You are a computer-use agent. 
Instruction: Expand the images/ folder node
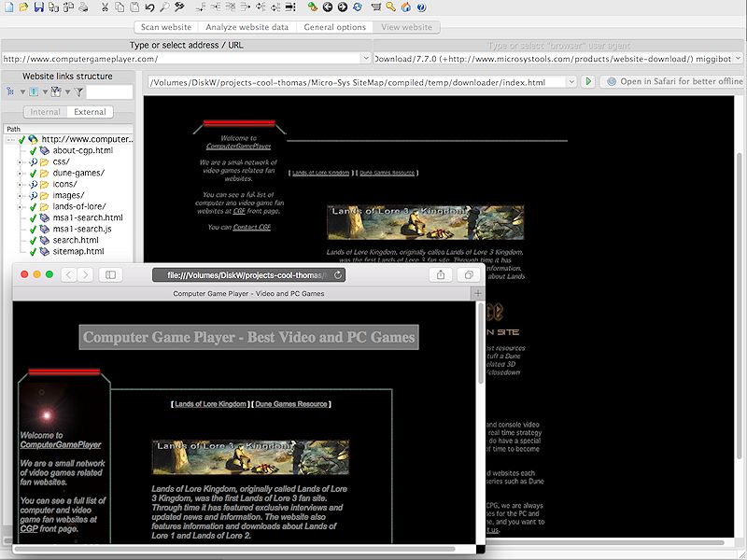pos(20,195)
